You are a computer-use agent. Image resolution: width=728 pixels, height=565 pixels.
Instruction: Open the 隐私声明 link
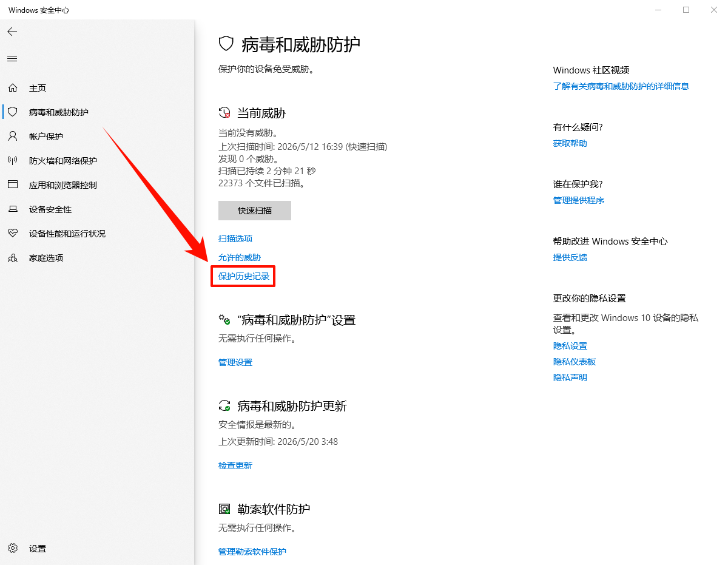570,377
